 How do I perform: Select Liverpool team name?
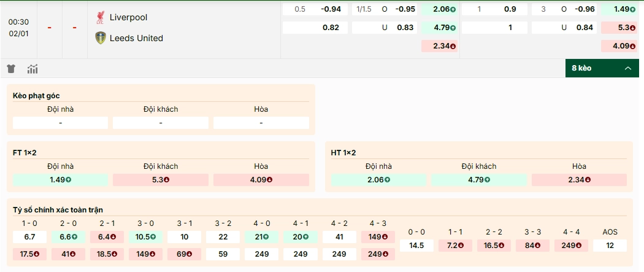128,17
